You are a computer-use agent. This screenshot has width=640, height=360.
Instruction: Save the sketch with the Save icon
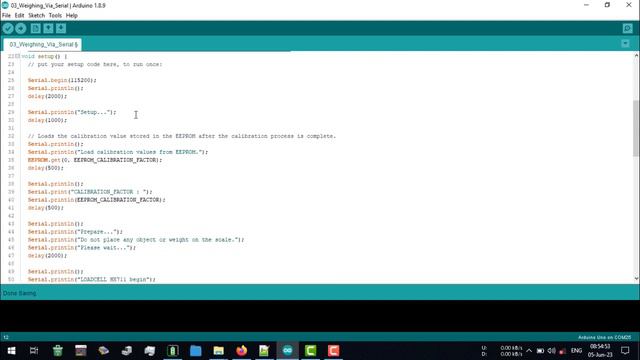click(x=61, y=28)
